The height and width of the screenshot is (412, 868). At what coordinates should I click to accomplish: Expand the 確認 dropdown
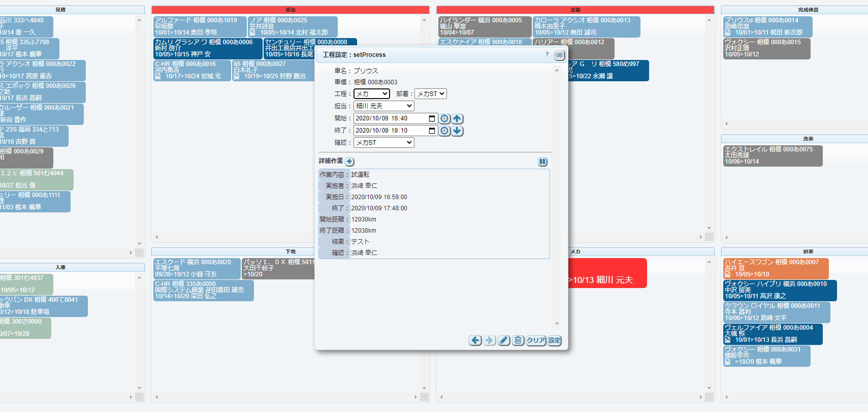[x=383, y=143]
